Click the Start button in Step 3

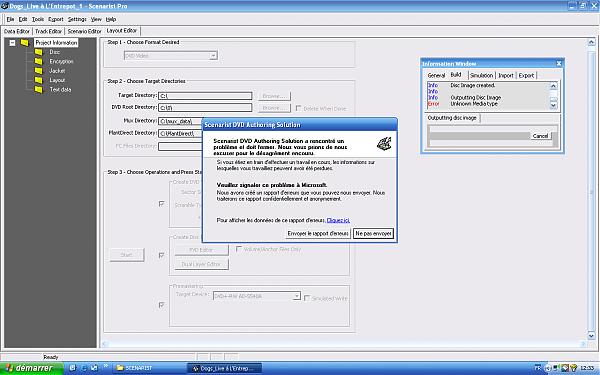[127, 255]
